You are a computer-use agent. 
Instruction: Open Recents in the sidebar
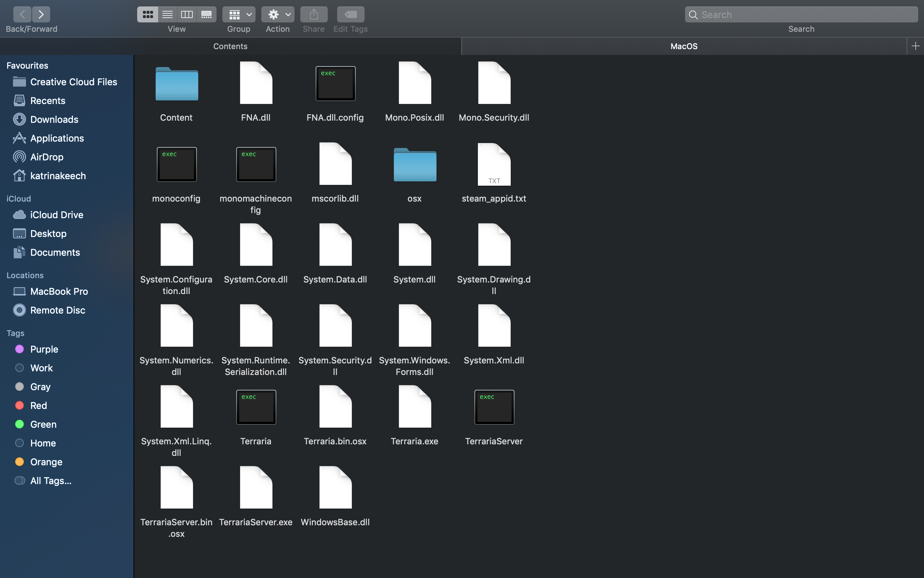tap(67, 100)
